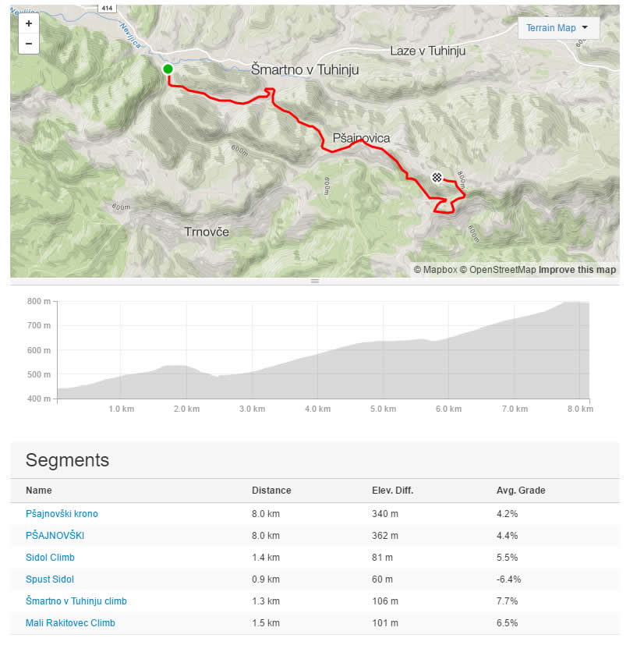Open the Terrain Map dropdown
The height and width of the screenshot is (652, 644).
click(x=558, y=28)
